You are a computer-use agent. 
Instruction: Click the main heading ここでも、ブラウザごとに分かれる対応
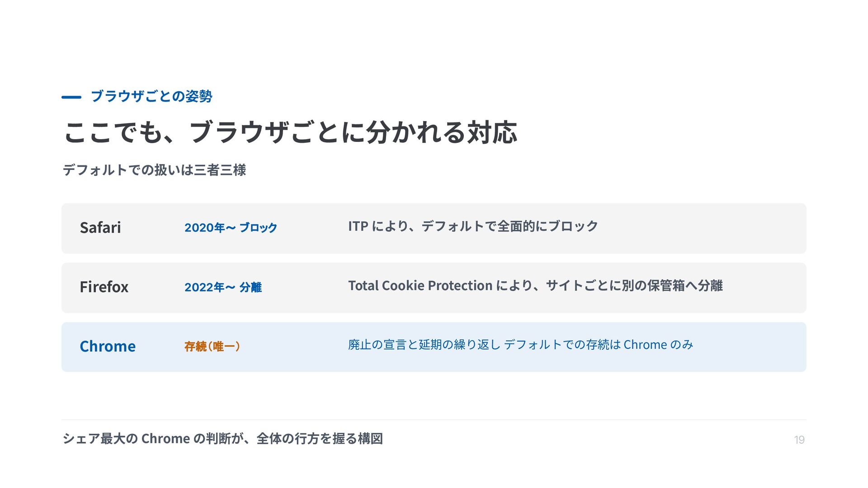coord(290,132)
